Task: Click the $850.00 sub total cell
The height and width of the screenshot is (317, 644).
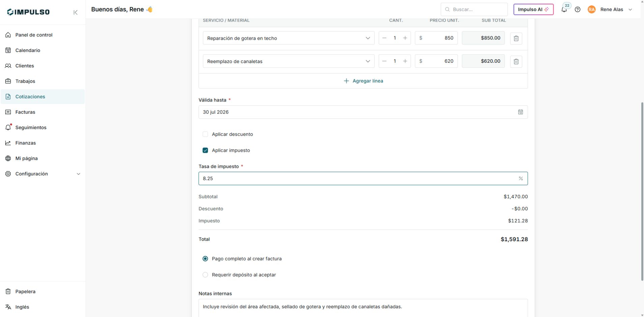Action: pos(483,38)
